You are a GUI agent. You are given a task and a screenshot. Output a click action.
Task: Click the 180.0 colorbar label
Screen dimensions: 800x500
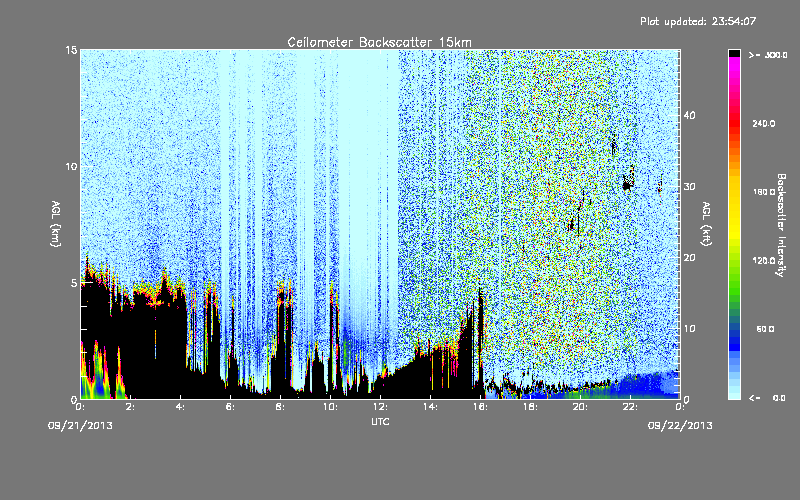[764, 192]
